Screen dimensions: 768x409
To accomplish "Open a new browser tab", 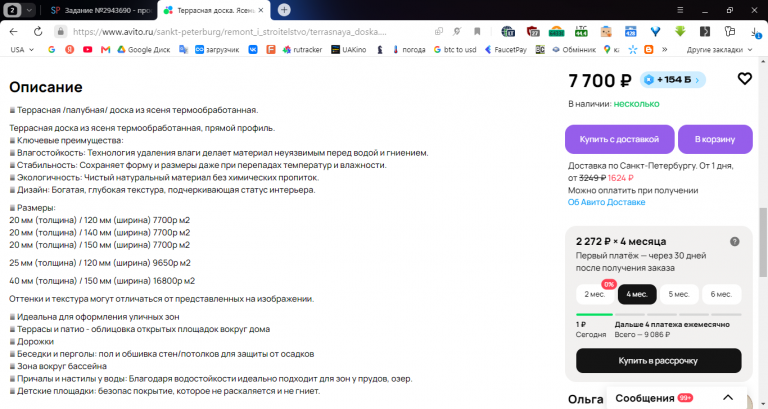I will coord(284,10).
